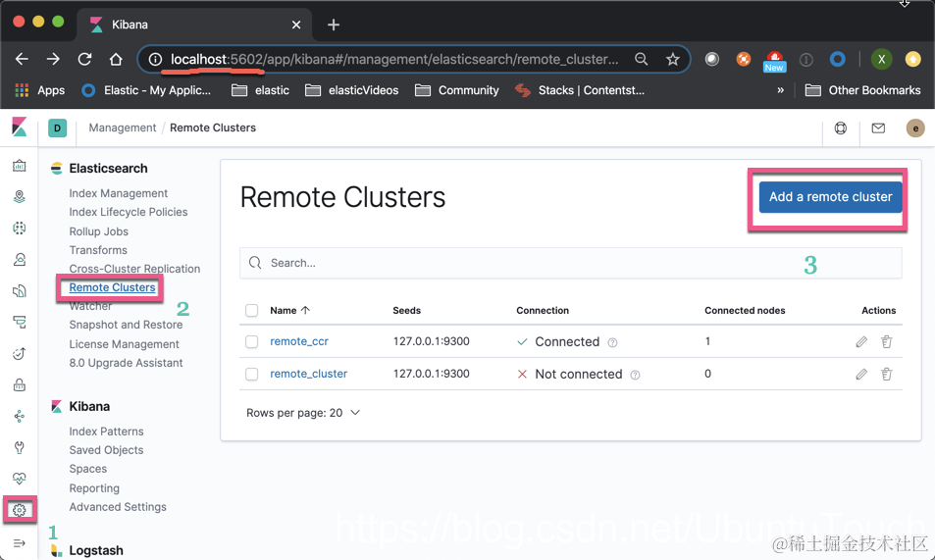Screen dimensions: 935x560
Task: Reload the browser page
Action: coord(84,59)
